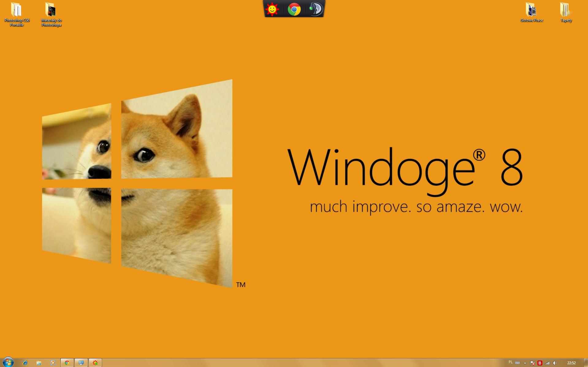
Task: Open the volume speaker tray icon
Action: point(555,363)
